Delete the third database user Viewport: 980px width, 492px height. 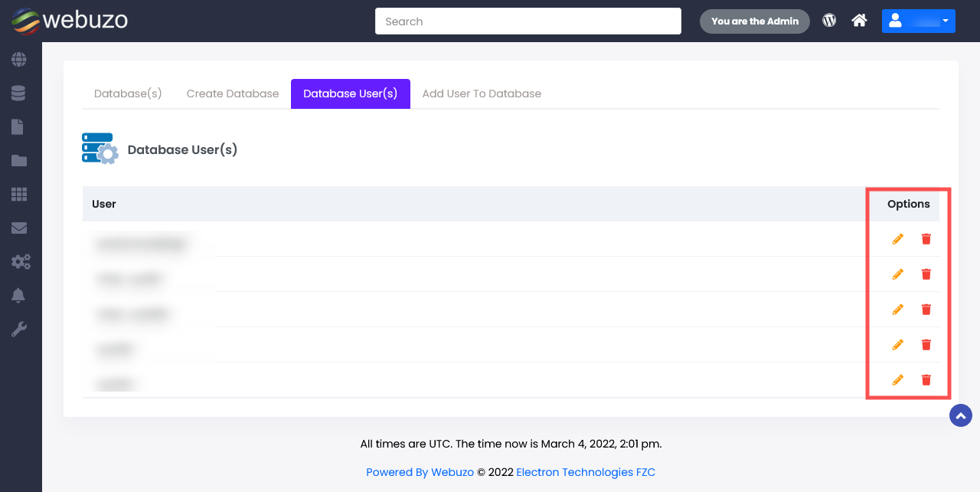click(x=926, y=310)
